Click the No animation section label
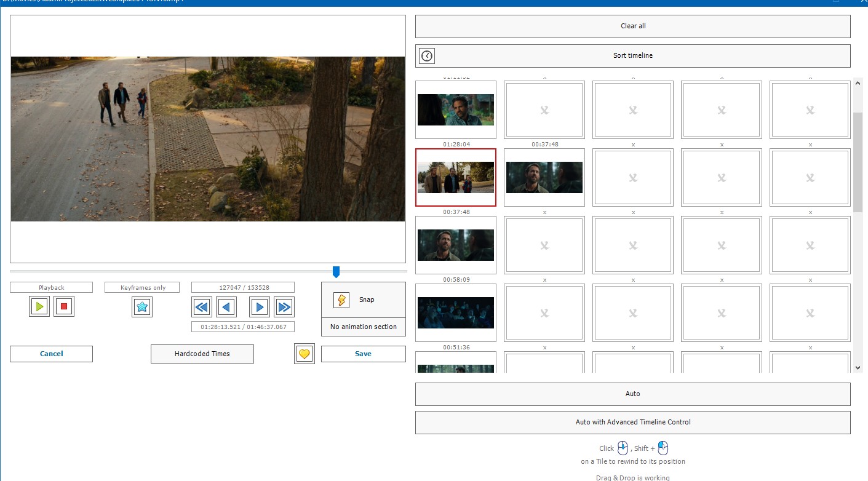Image resolution: width=868 pixels, height=481 pixels. click(x=364, y=327)
